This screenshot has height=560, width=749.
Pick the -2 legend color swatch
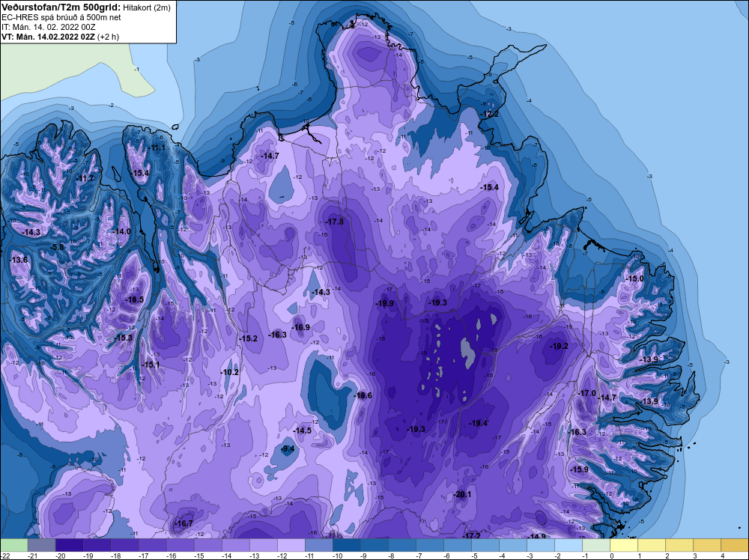[x=568, y=545]
